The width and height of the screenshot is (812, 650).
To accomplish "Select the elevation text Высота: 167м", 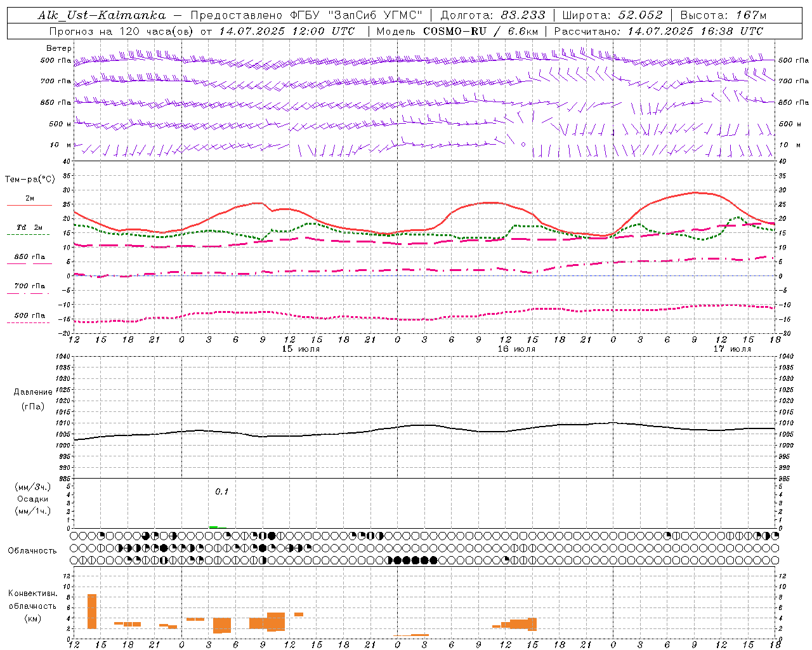I will coord(723,15).
